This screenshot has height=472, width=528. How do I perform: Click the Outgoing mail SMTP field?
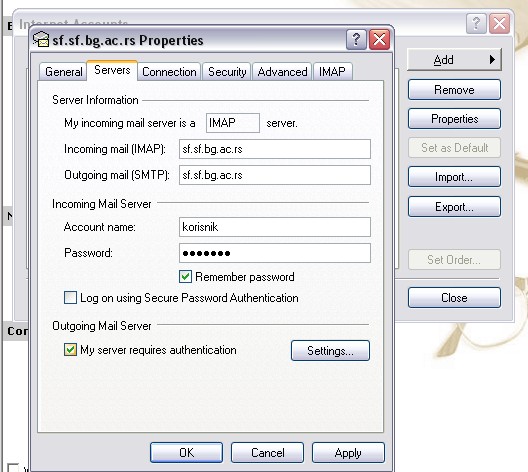(275, 175)
